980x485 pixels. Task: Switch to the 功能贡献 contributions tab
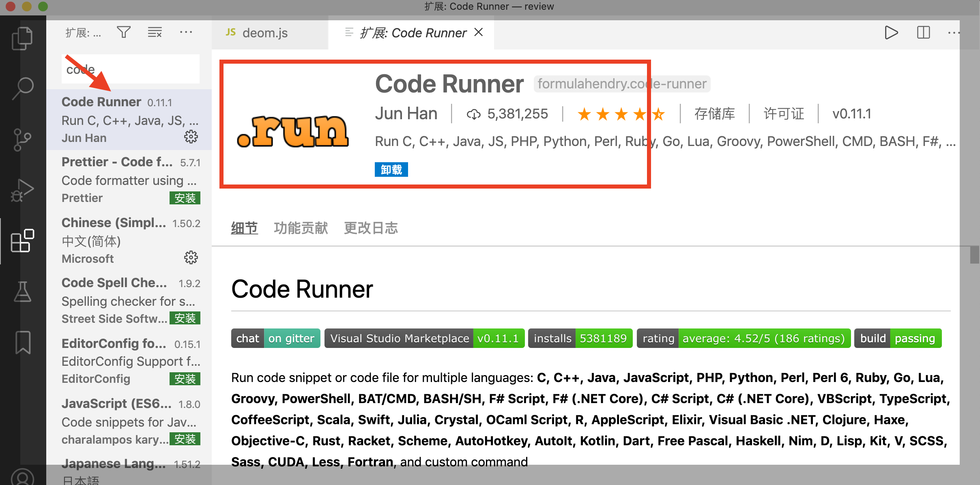tap(301, 228)
